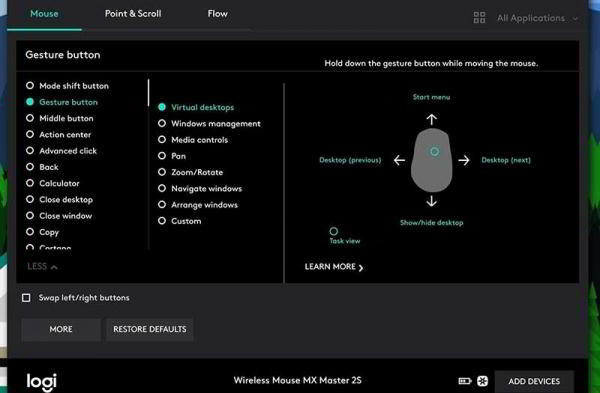Choose Virtual desktops gesture set
Image resolution: width=600 pixels, height=393 pixels.
(196, 108)
